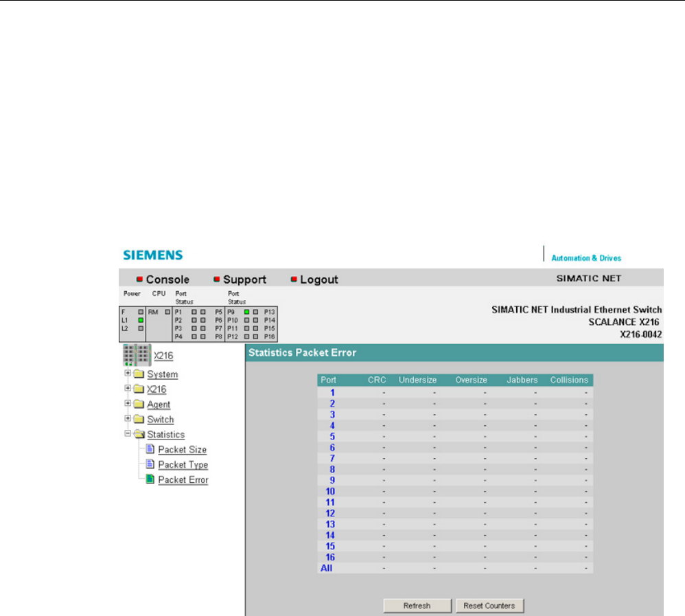
Task: Expand the System folder node
Action: pyautogui.click(x=128, y=374)
